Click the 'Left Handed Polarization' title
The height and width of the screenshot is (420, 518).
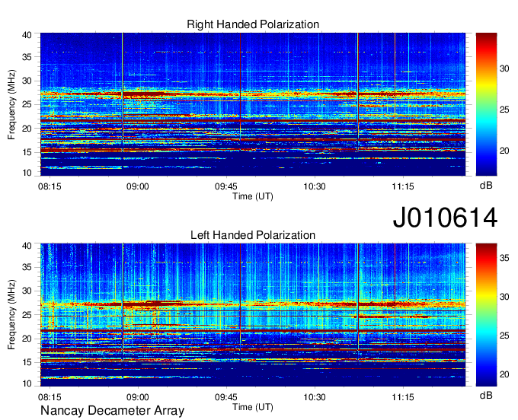click(x=253, y=235)
